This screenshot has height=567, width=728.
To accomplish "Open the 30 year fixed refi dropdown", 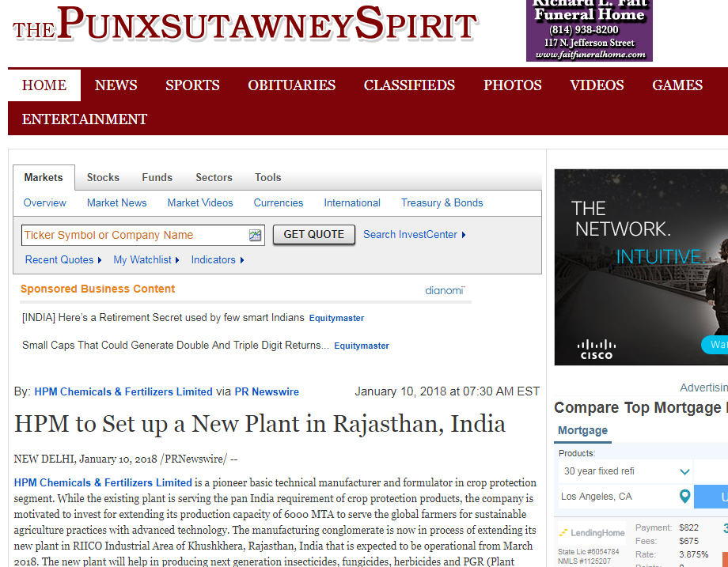I will pos(625,471).
